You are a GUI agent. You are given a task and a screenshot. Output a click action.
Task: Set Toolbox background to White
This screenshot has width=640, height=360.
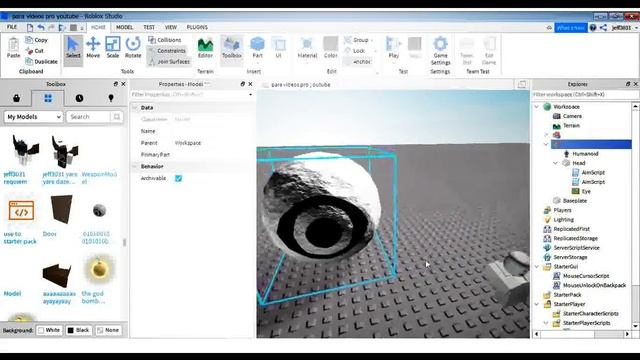click(x=49, y=330)
